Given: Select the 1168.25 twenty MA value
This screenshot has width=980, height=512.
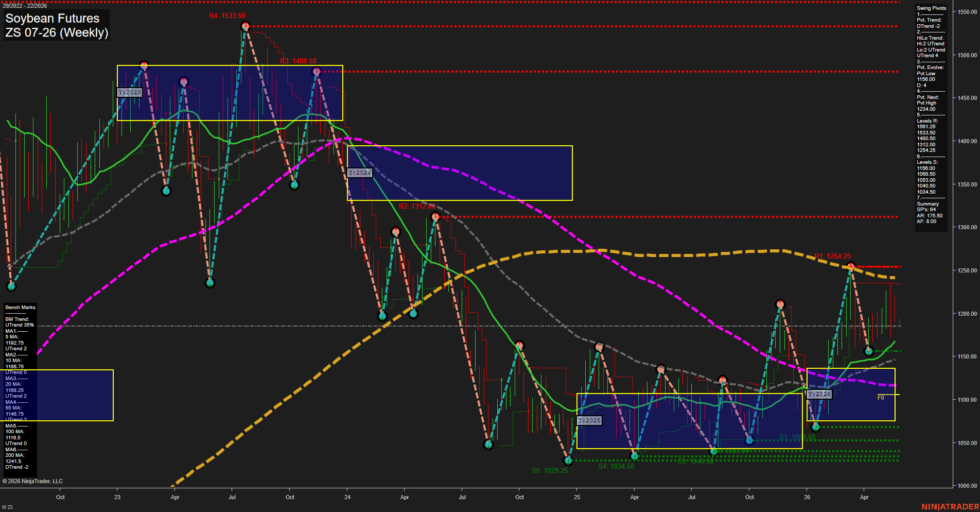Looking at the screenshot, I should 14,390.
